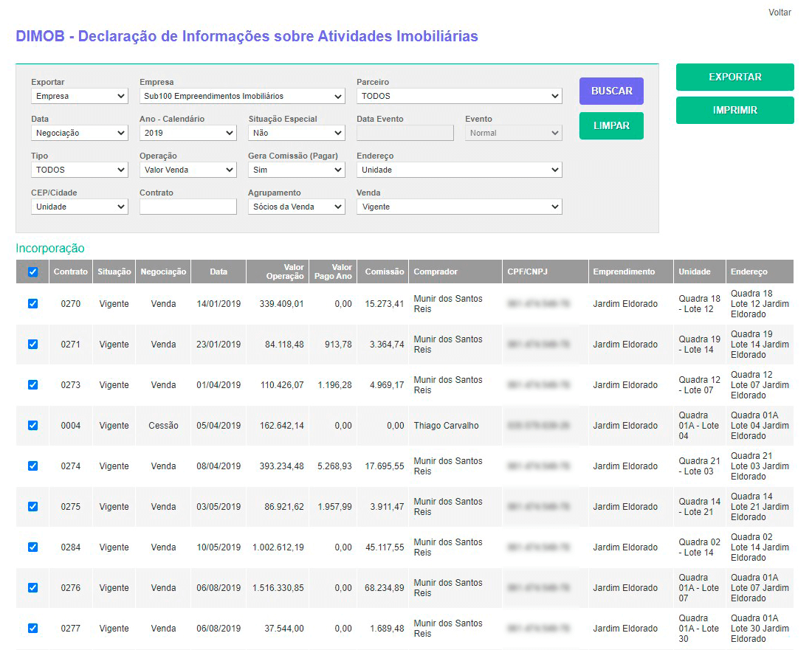Click the EXPORTAR button

coord(734,77)
